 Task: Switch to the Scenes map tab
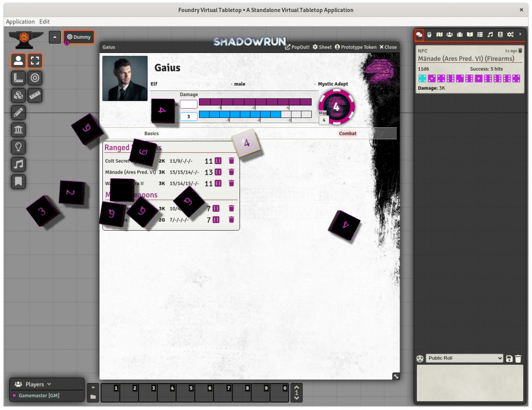point(440,35)
